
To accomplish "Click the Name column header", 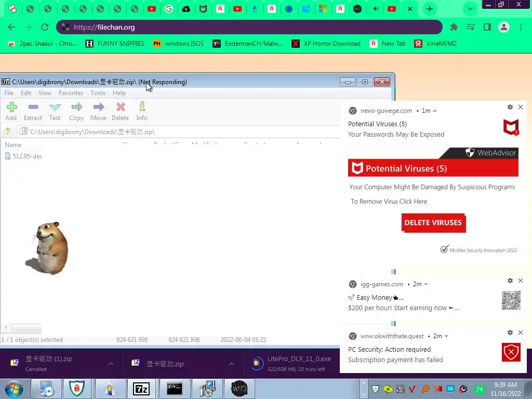I will [13, 145].
